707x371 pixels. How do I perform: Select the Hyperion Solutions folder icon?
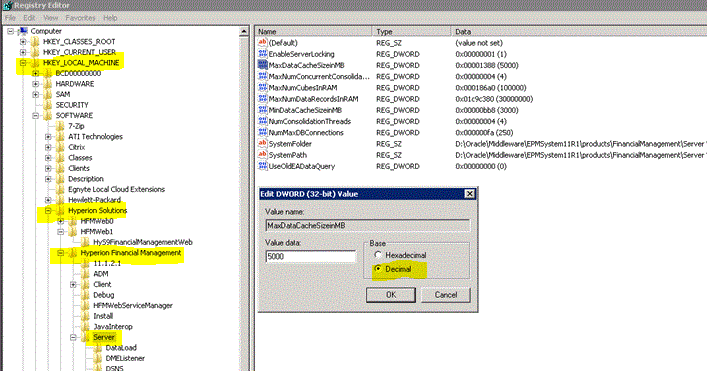point(60,211)
